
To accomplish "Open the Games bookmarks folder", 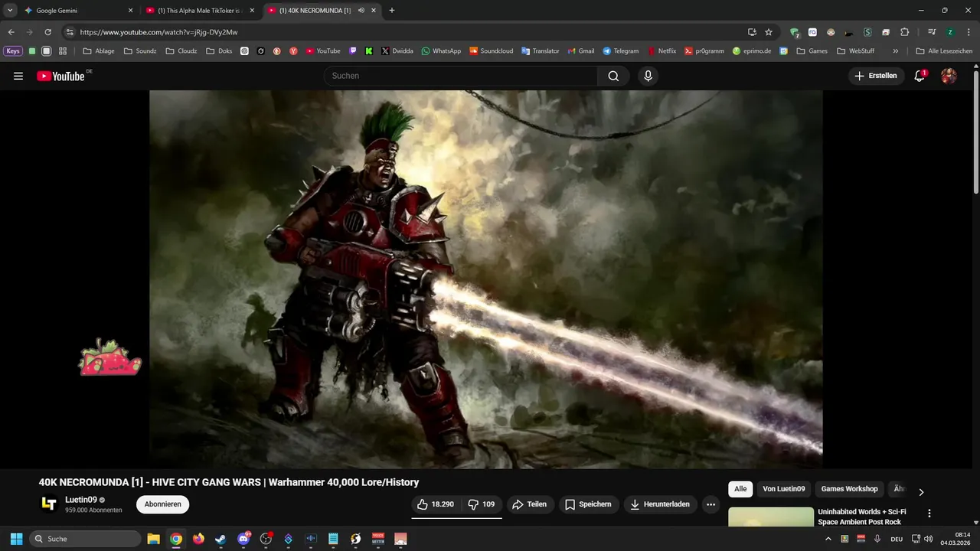I will (812, 51).
